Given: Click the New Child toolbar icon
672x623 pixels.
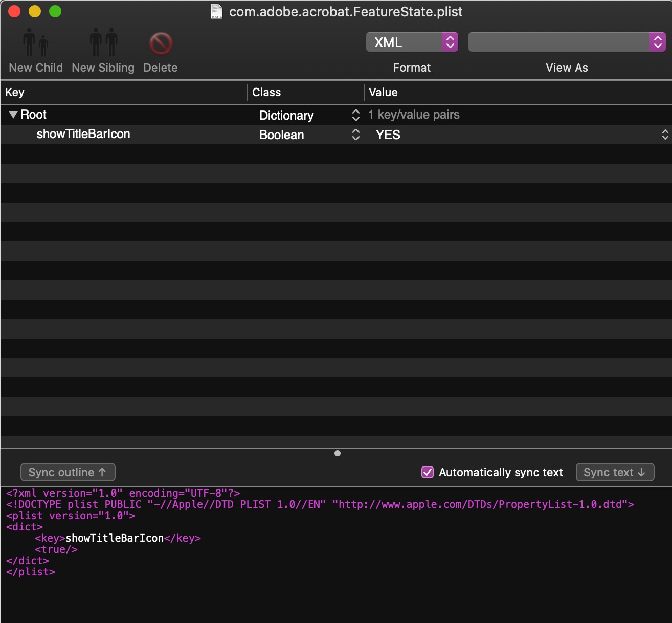Looking at the screenshot, I should (36, 42).
